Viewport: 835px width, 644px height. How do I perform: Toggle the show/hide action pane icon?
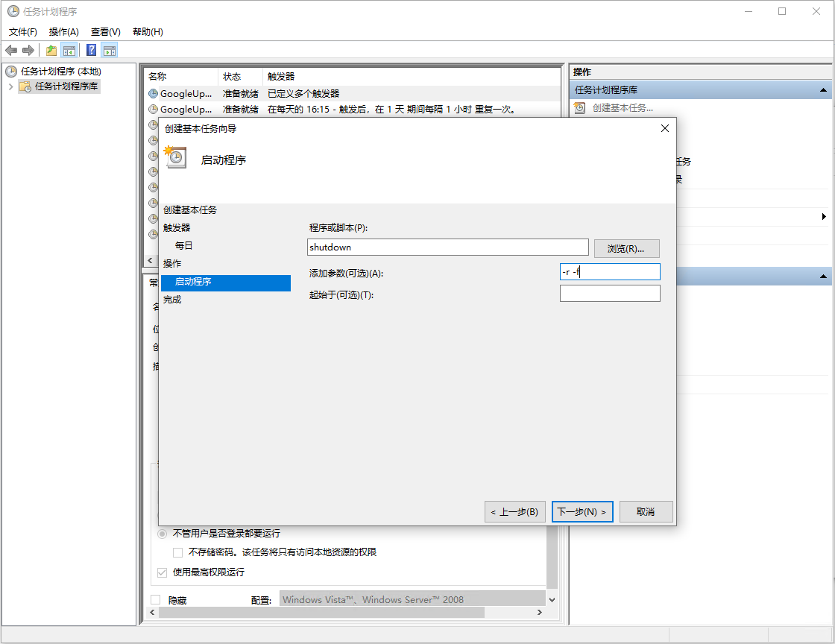tap(110, 50)
